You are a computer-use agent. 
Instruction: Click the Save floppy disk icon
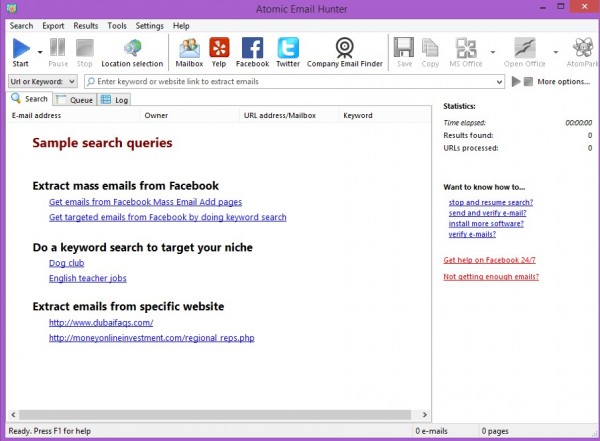point(404,47)
